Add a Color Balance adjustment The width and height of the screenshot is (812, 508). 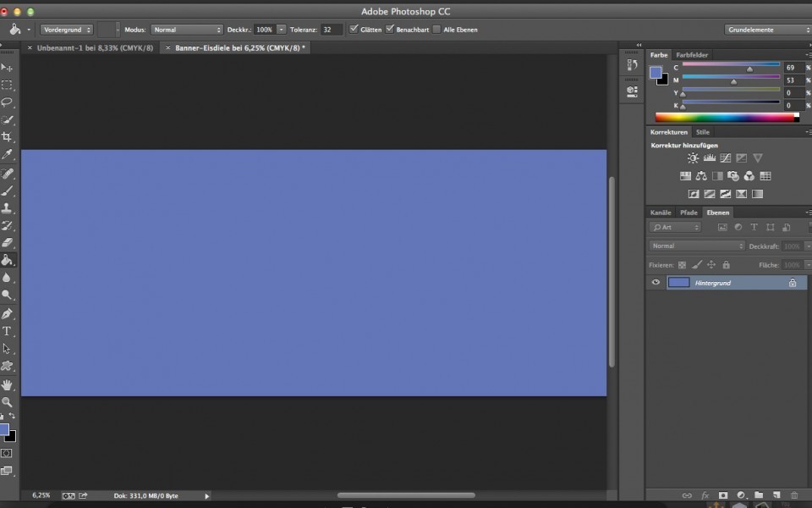pyautogui.click(x=701, y=176)
